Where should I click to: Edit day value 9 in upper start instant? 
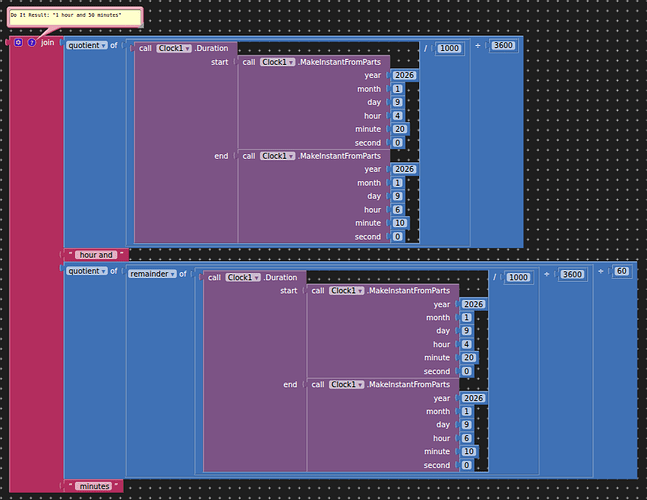[x=397, y=102]
